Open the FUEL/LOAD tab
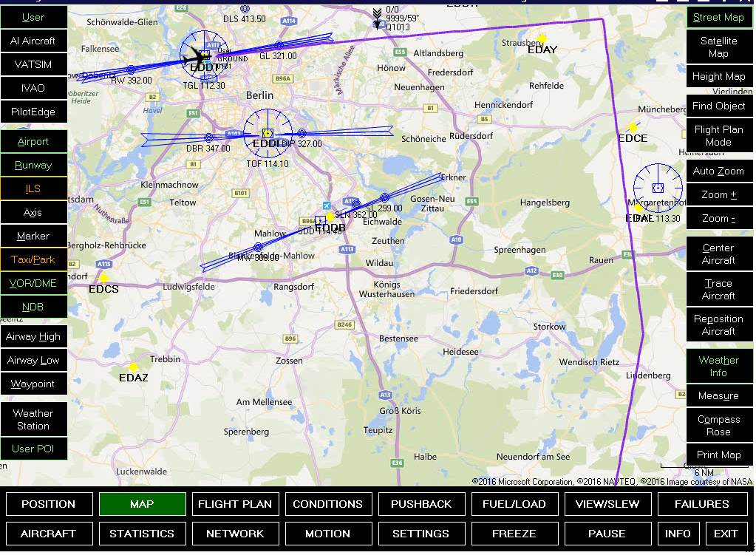The height and width of the screenshot is (558, 756). click(x=515, y=505)
